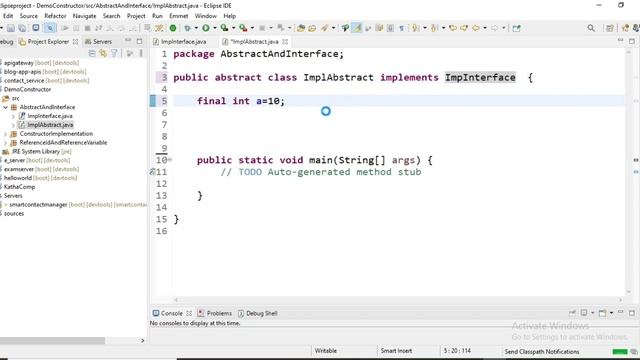Click the Save All toolbar icon
This screenshot has height=360, width=640.
pos(22,28)
